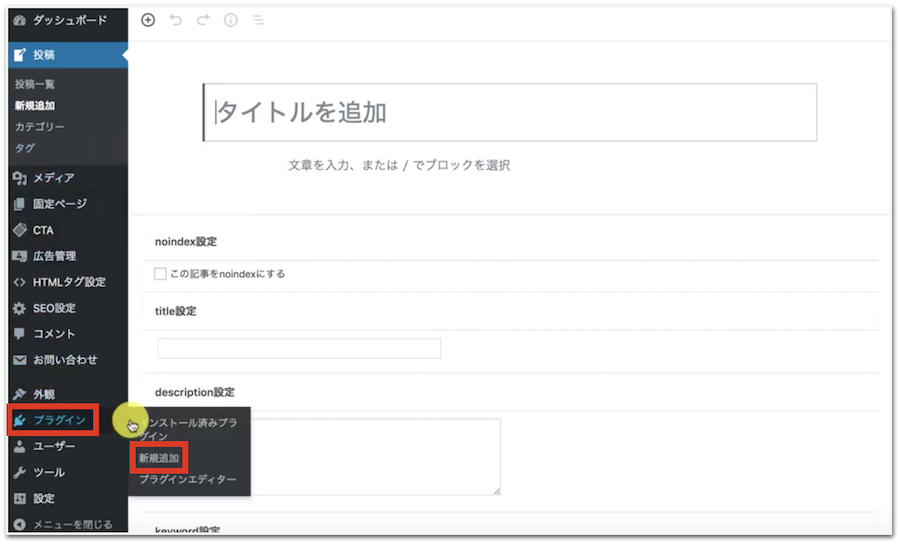
Task: Click the redo arrow icon
Action: pyautogui.click(x=203, y=19)
